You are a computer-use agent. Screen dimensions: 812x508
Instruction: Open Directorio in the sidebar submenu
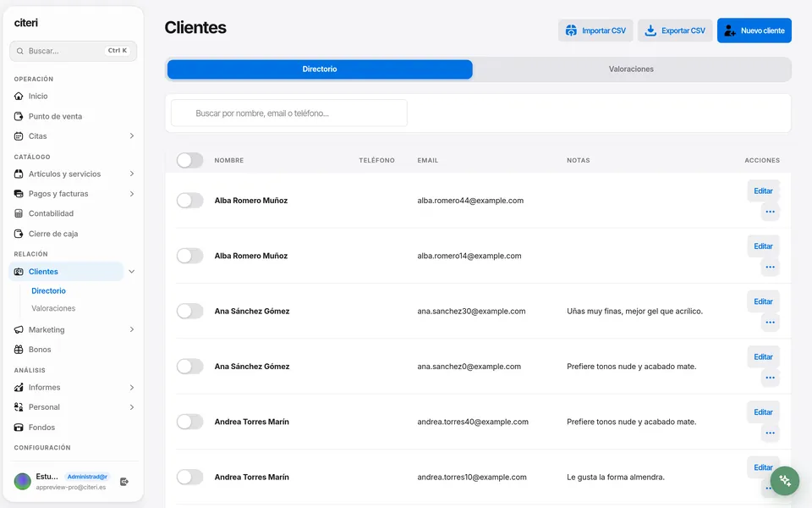pyautogui.click(x=49, y=290)
